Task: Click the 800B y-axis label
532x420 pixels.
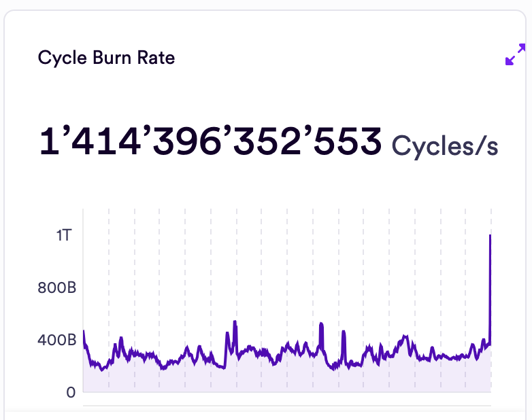Action: (x=56, y=288)
